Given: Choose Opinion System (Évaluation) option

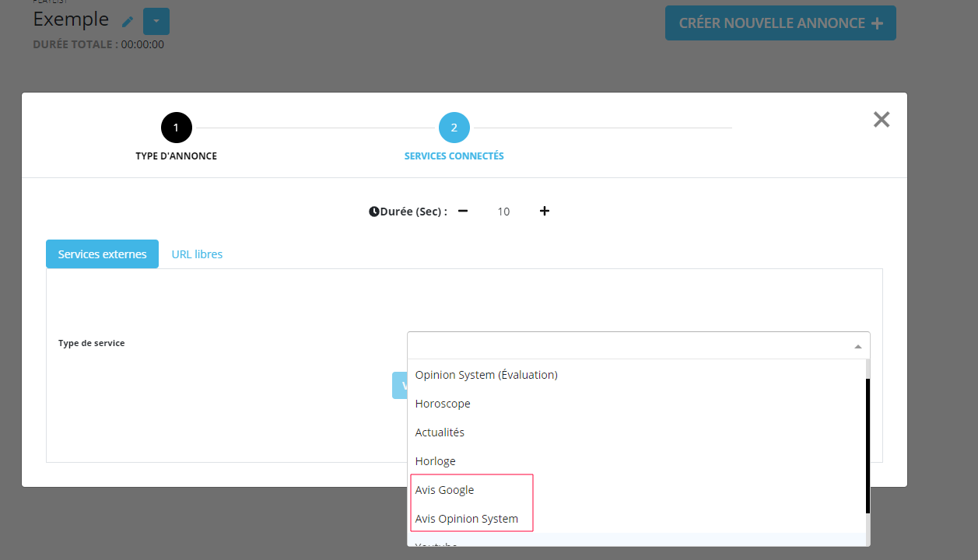Looking at the screenshot, I should coord(636,375).
